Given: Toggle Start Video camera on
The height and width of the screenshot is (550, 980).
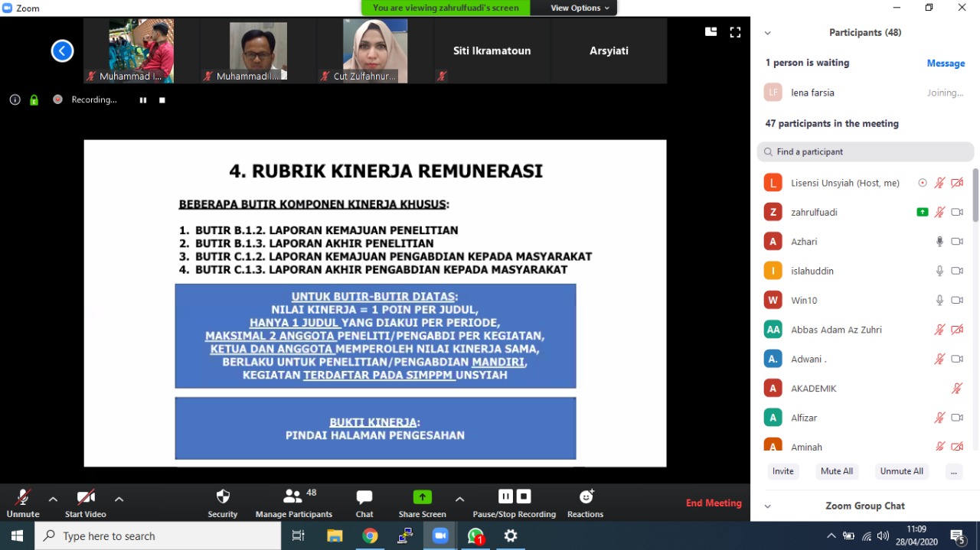Looking at the screenshot, I should [85, 503].
